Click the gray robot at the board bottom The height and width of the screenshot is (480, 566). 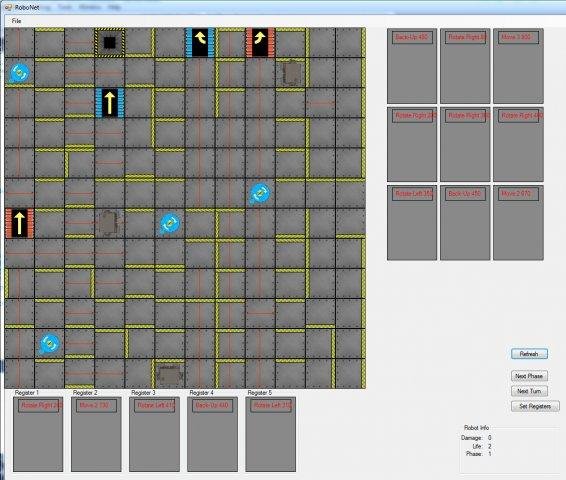click(169, 374)
